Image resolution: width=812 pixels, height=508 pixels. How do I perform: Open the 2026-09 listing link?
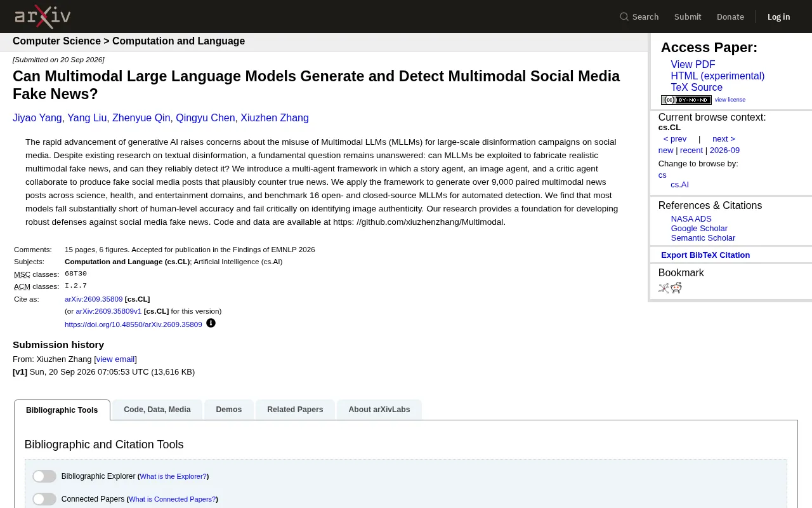[724, 150]
